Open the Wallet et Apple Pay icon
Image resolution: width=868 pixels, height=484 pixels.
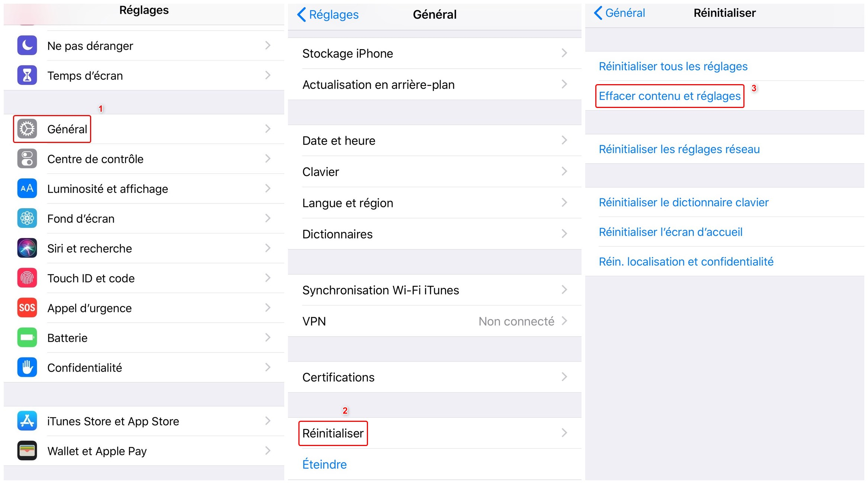click(x=27, y=450)
